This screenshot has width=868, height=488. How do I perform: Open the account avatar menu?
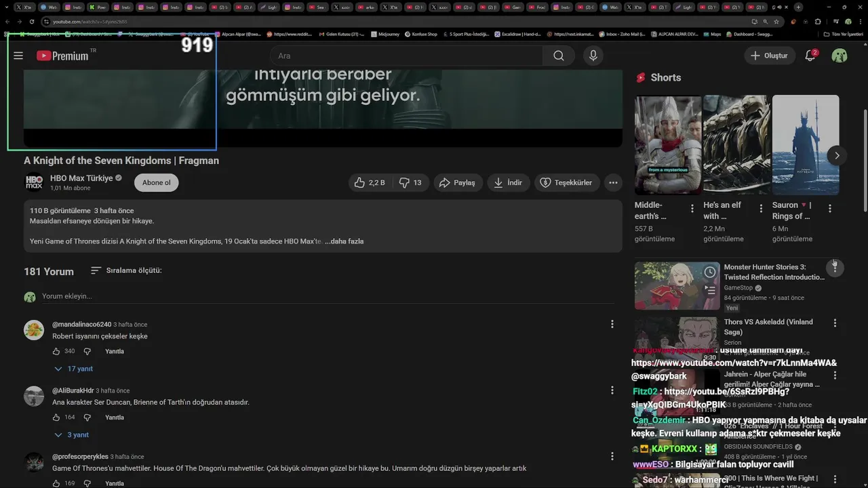[840, 56]
